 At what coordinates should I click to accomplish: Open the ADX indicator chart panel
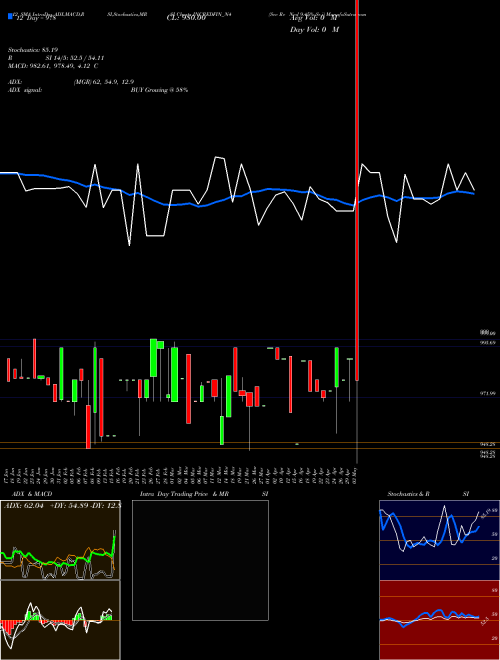[60, 540]
